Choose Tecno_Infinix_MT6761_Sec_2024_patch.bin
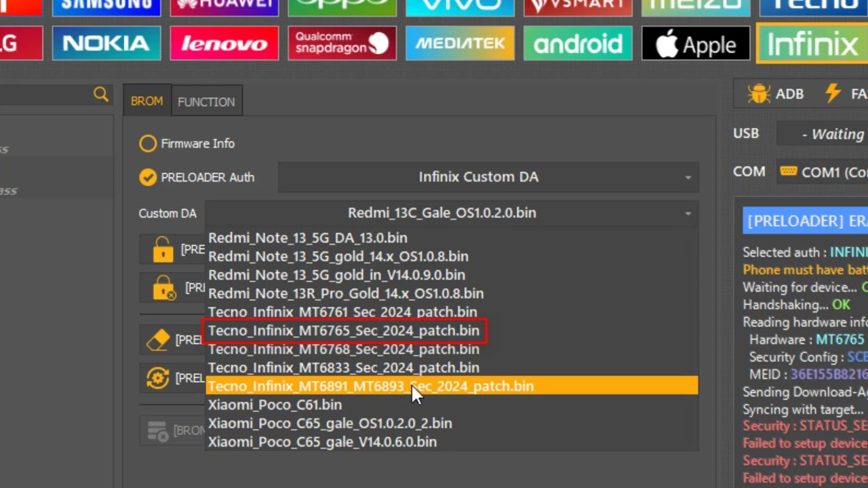The image size is (868, 488). click(452, 312)
